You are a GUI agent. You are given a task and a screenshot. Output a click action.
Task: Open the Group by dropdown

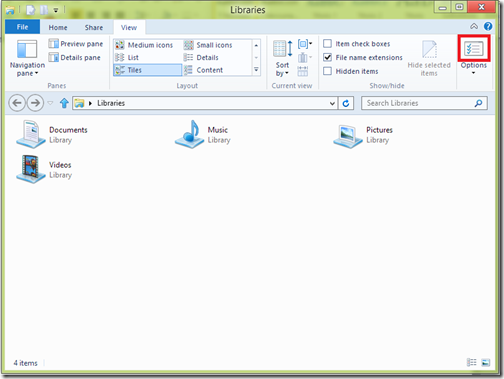click(305, 44)
